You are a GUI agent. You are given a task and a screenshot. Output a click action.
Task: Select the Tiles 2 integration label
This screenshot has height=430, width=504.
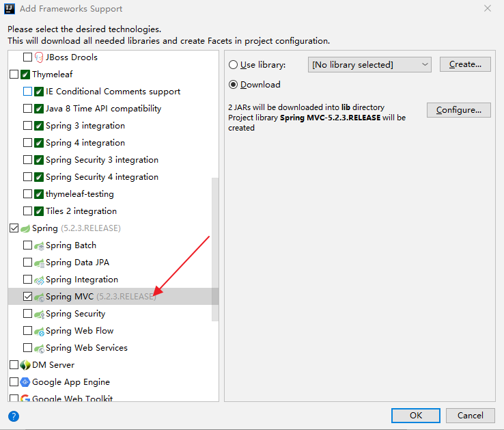[x=81, y=211]
